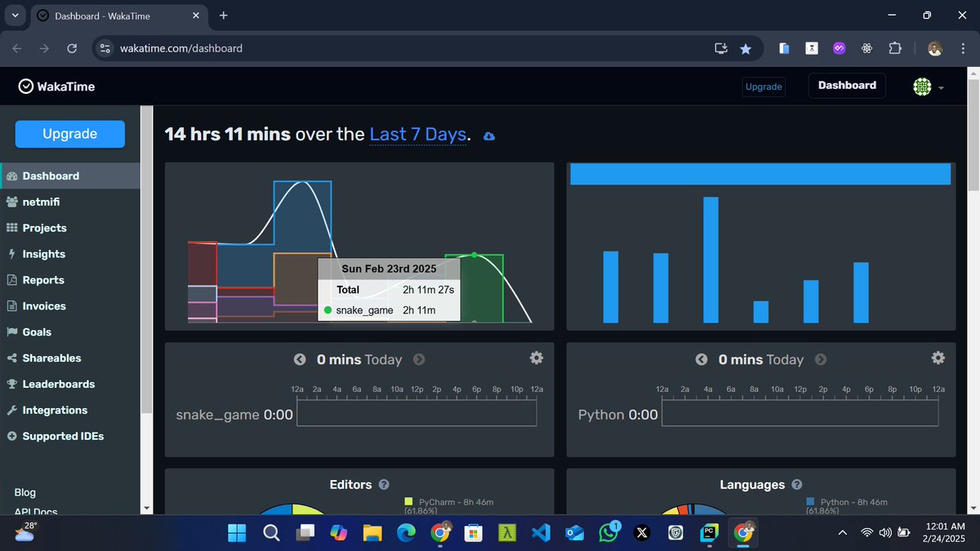This screenshot has height=551, width=980.
Task: Reload the WakaTime page
Action: (x=72, y=48)
